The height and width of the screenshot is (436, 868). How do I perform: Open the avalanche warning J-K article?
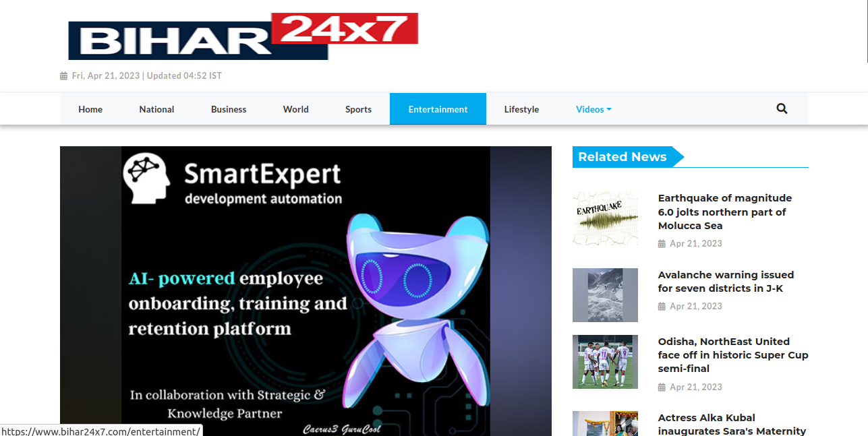coord(726,282)
